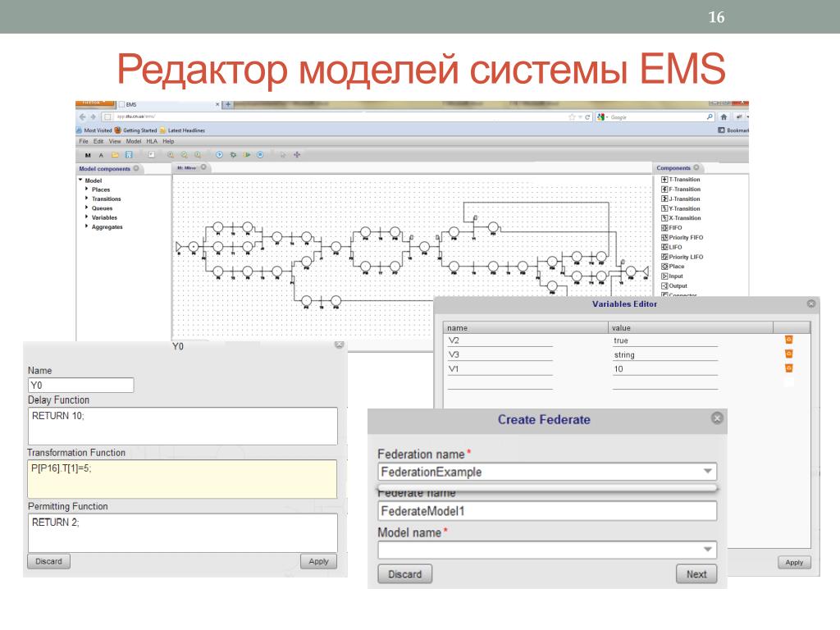Pick the LIFO queue component
The image size is (840, 630).
click(672, 247)
